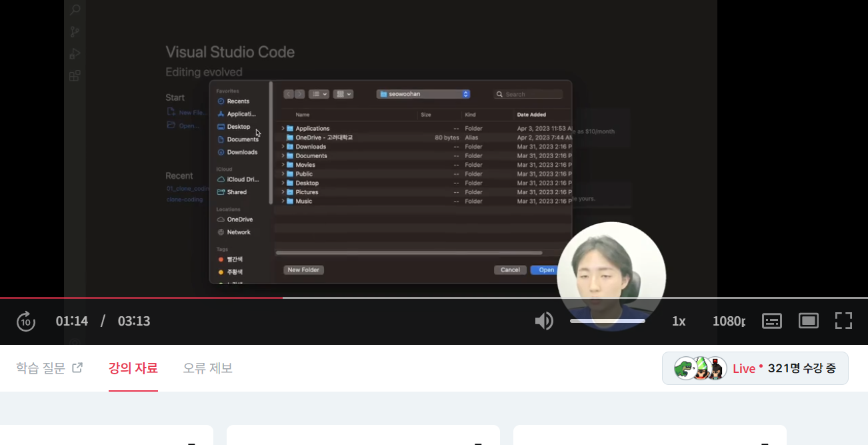Click the sidebar vertical scrollbar

(271, 143)
